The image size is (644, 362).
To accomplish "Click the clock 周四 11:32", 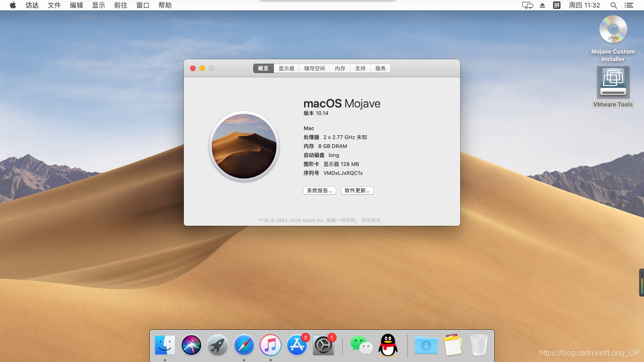I will 585,5.
